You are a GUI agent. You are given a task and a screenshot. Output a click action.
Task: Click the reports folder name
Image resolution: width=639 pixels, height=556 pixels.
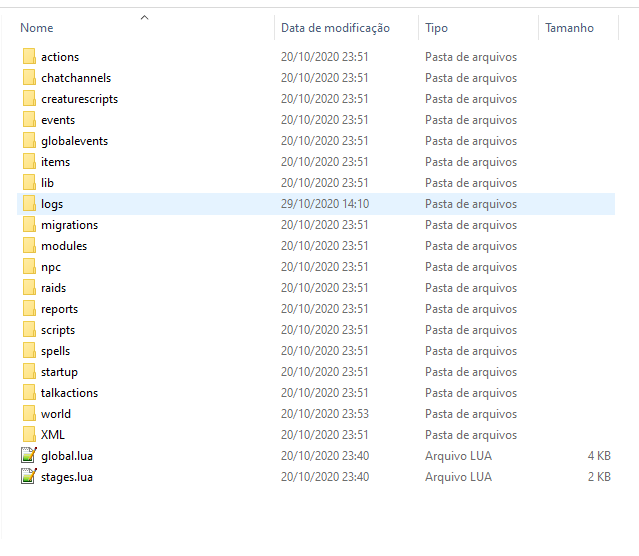tap(59, 309)
